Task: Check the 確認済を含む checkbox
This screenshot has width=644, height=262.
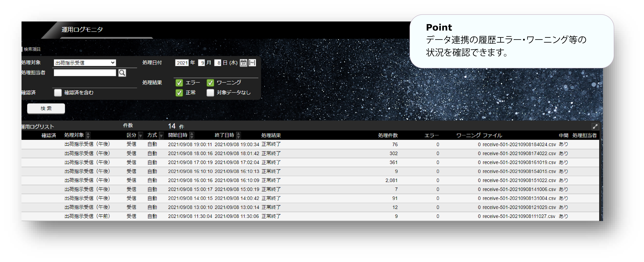Action: [x=58, y=93]
